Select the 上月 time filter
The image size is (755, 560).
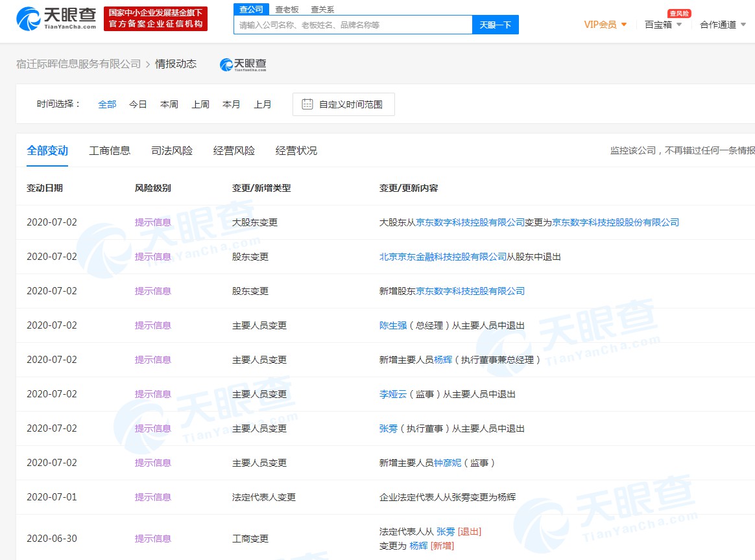(x=263, y=104)
